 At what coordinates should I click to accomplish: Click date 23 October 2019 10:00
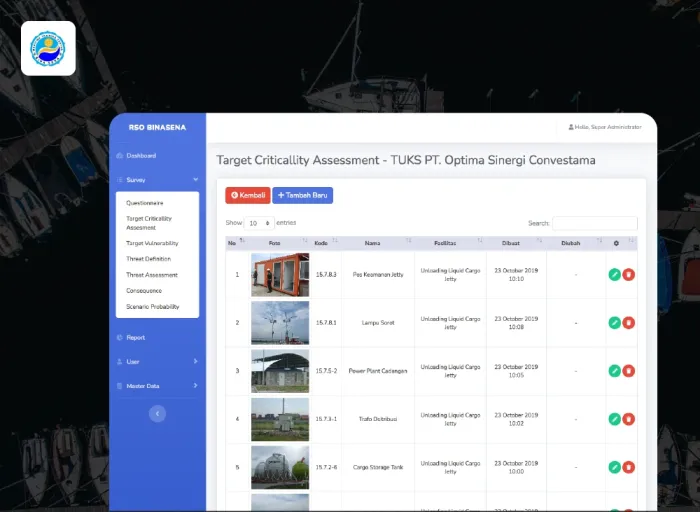click(x=516, y=467)
